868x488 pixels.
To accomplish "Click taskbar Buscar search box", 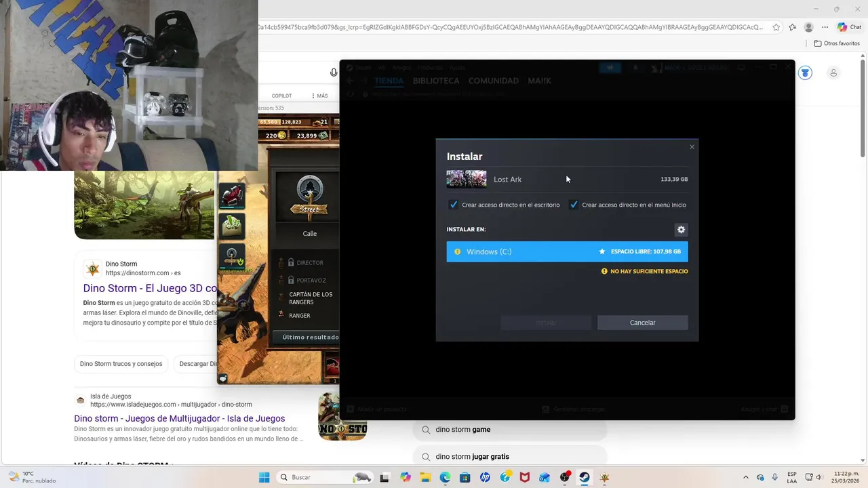I will (325, 477).
